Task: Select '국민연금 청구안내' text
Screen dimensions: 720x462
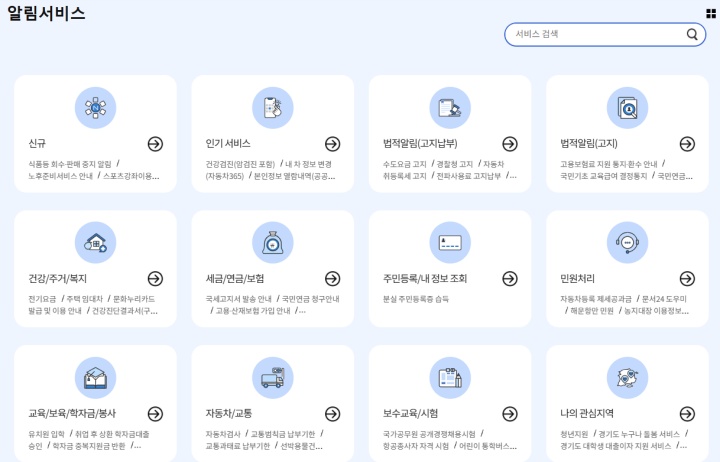Action: [x=310, y=299]
